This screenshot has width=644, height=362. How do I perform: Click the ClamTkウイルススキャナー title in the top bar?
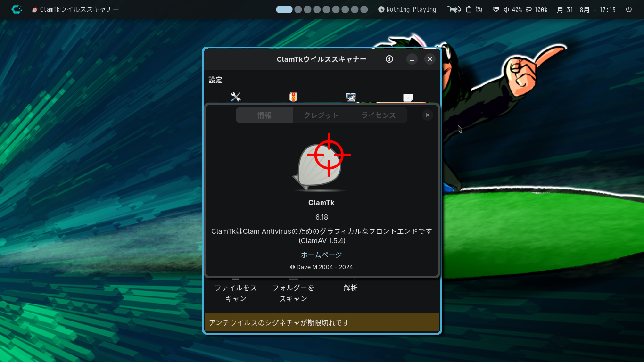pyautogui.click(x=80, y=9)
